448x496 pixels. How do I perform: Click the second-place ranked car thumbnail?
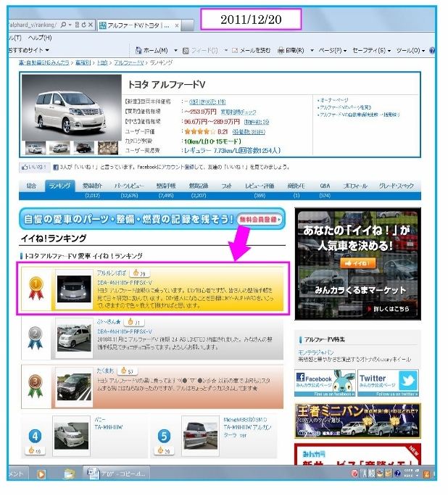(74, 338)
